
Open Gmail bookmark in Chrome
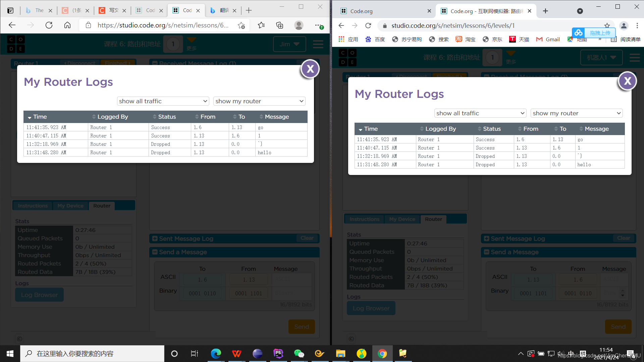point(548,40)
